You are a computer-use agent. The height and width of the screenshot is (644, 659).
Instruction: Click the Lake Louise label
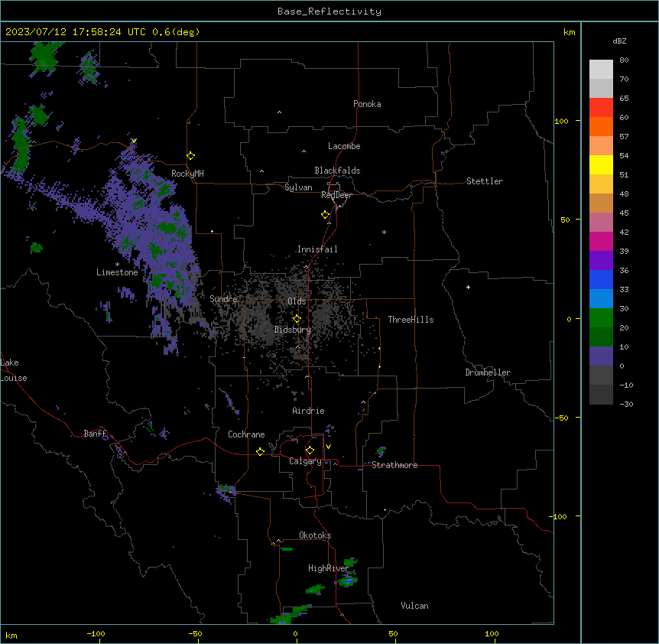tap(14, 370)
